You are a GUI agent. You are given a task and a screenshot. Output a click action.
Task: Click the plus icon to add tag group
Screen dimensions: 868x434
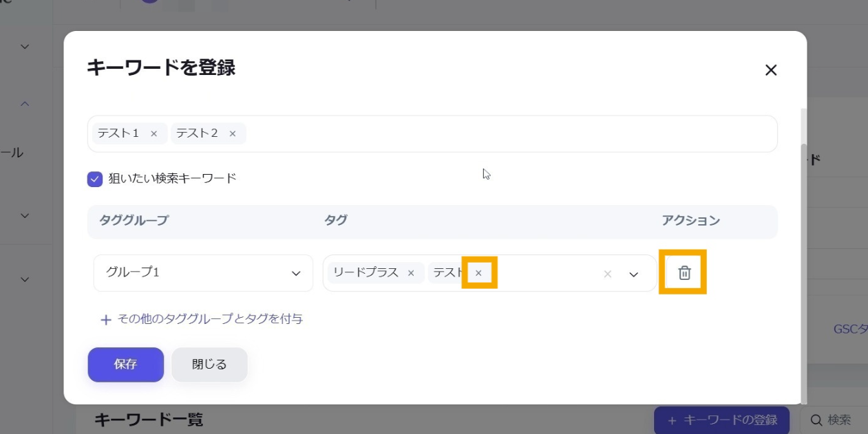[x=106, y=320]
